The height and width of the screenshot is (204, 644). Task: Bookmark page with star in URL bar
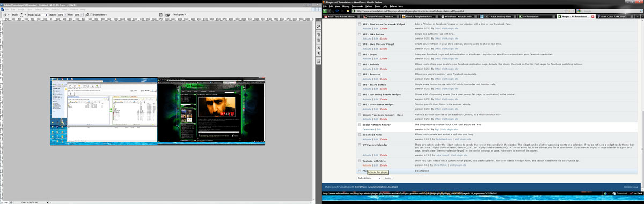pos(566,11)
